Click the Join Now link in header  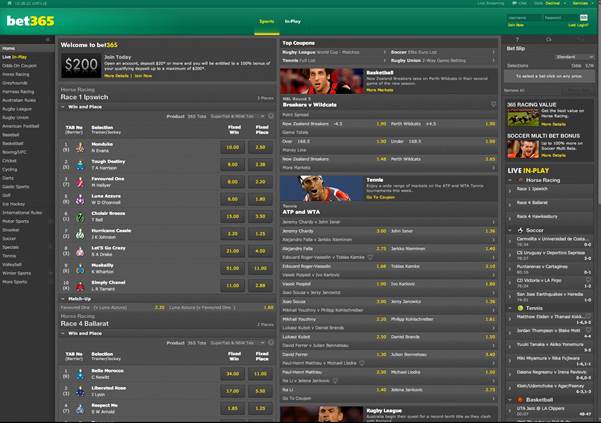tap(516, 25)
